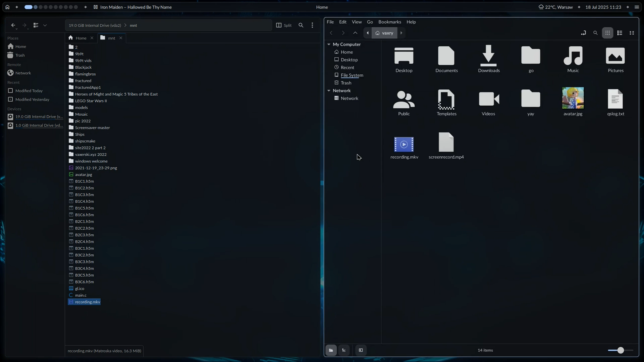Click the search icon in Dolphin toolbar
Image resolution: width=644 pixels, height=362 pixels.
pos(301,25)
